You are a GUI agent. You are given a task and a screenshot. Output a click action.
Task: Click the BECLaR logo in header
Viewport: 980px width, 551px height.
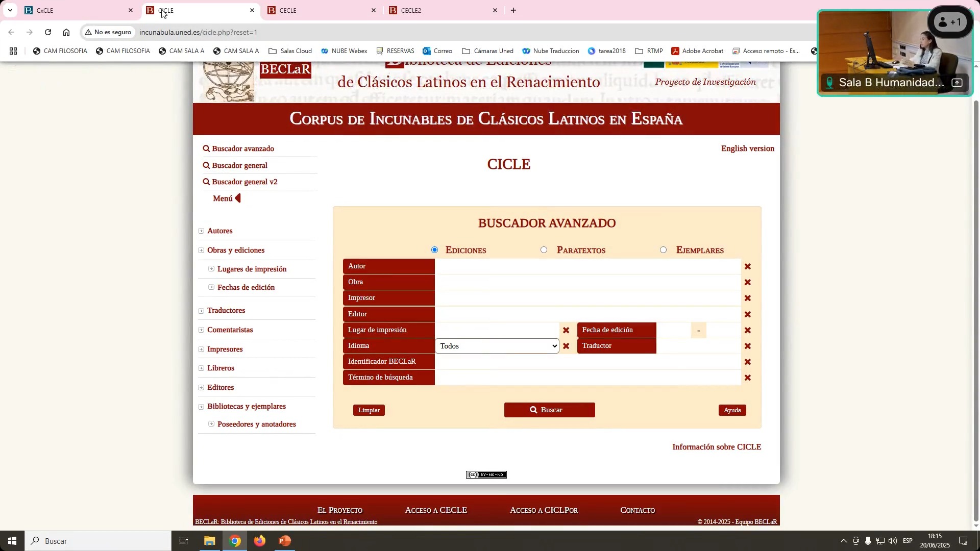285,69
